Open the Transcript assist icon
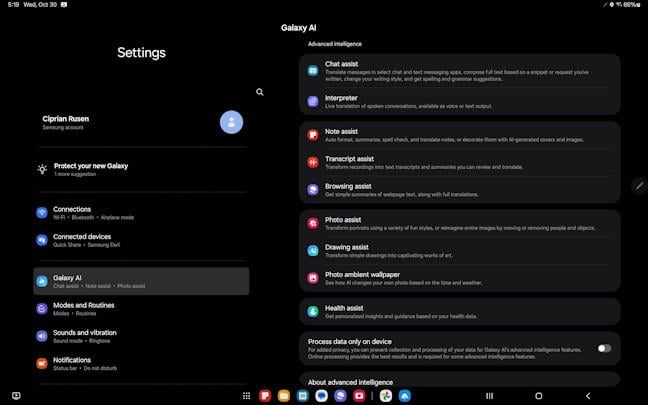 tap(313, 162)
